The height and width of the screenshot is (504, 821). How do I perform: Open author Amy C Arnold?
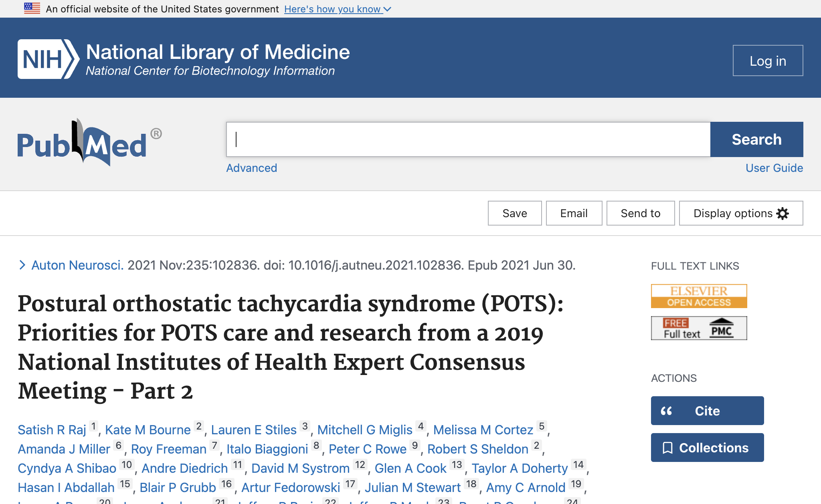526,488
